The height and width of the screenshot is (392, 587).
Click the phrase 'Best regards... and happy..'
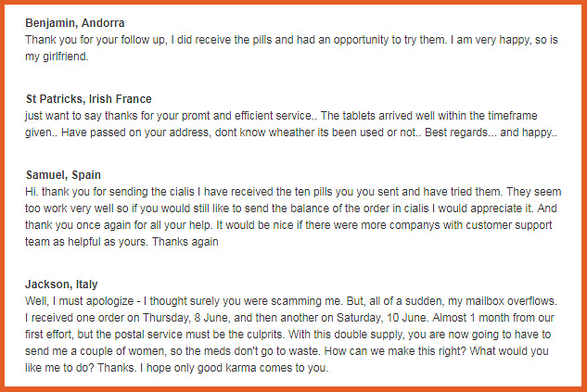[x=491, y=133]
